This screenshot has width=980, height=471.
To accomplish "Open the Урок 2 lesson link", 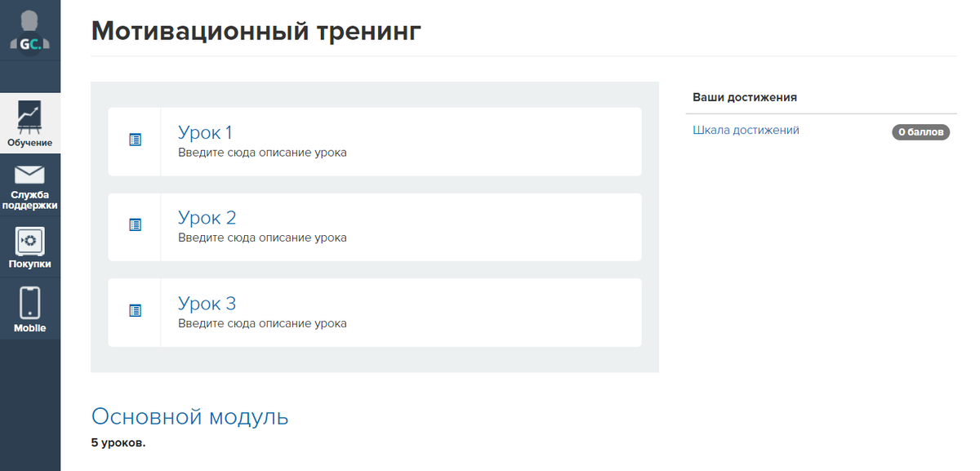I will [x=207, y=218].
